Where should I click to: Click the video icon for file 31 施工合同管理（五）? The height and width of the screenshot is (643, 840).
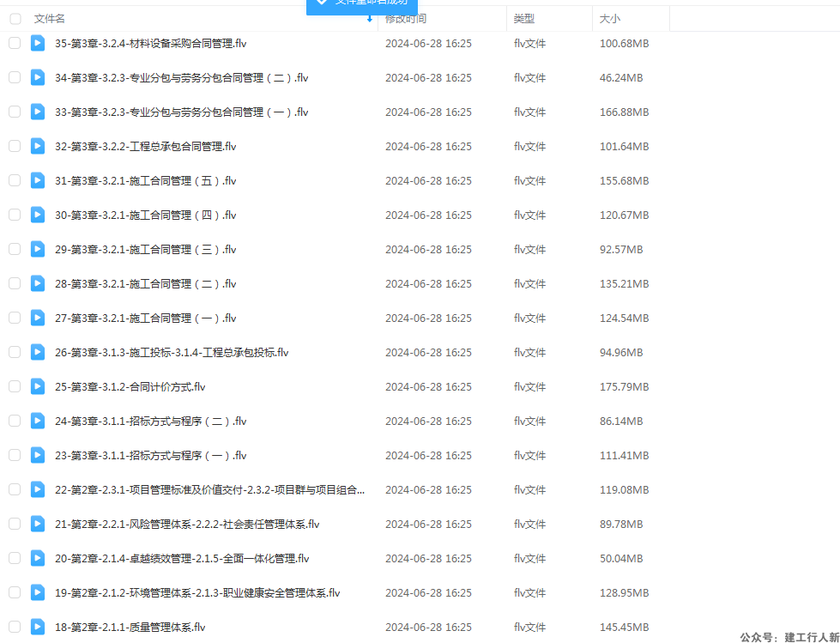click(38, 180)
